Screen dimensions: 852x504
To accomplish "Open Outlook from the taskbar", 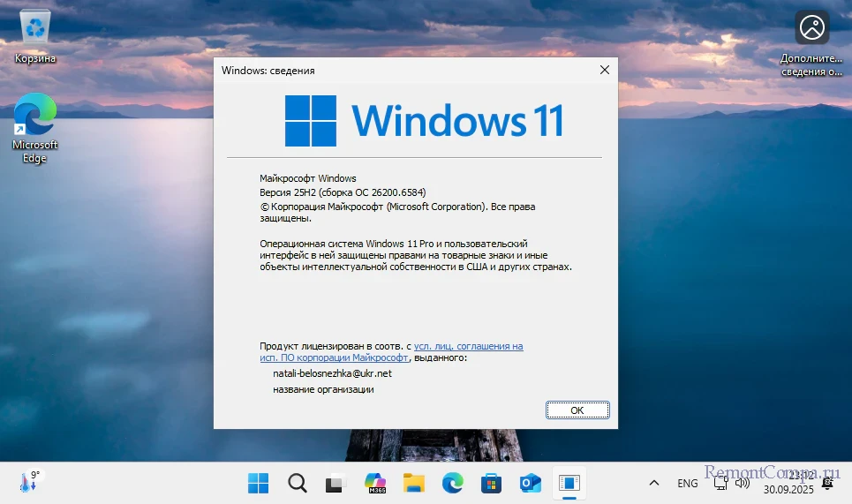I will click(530, 483).
